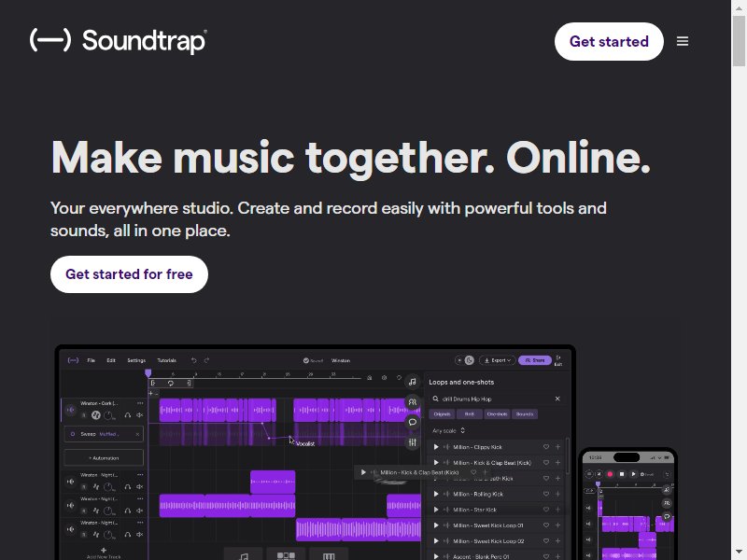This screenshot has width=747, height=560.
Task: Open the Settings menu in the studio
Action: click(136, 360)
